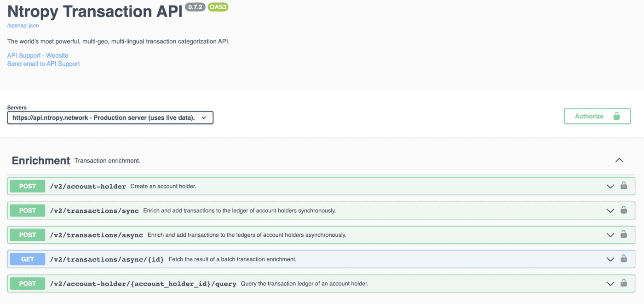Click lock icon on GET async/{id} row
Image resolution: width=644 pixels, height=304 pixels.
[x=624, y=259]
